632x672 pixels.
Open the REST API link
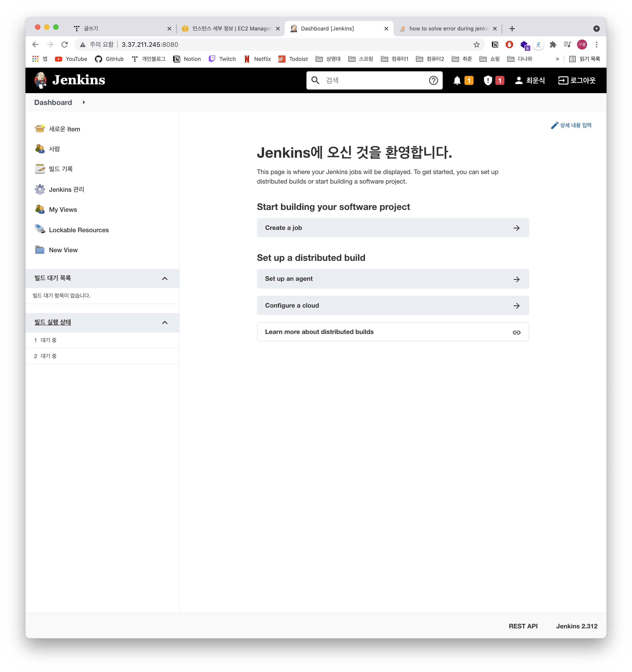523,626
